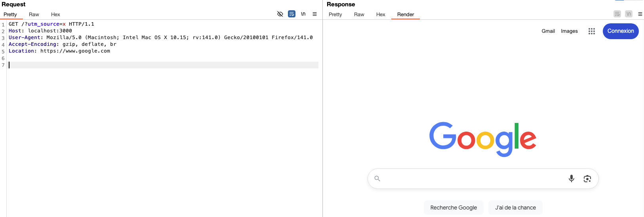Open the Response panel hamburger options menu
Viewport: 644px width, 217px height.
640,14
